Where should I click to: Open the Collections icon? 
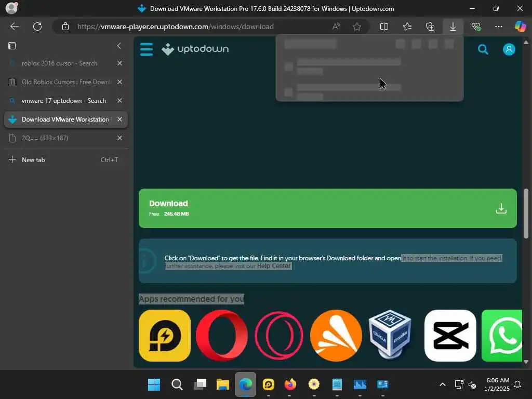click(430, 26)
